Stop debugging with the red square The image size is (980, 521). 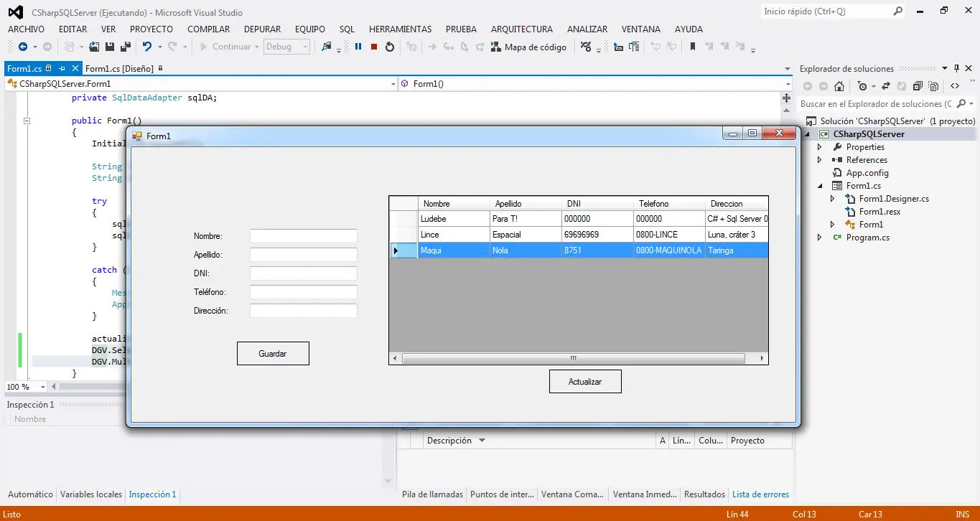(x=374, y=47)
